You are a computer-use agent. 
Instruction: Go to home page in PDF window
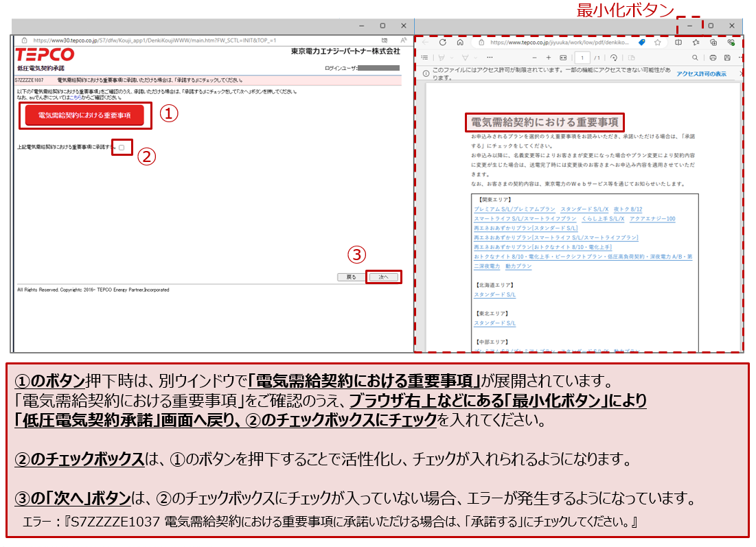[460, 43]
